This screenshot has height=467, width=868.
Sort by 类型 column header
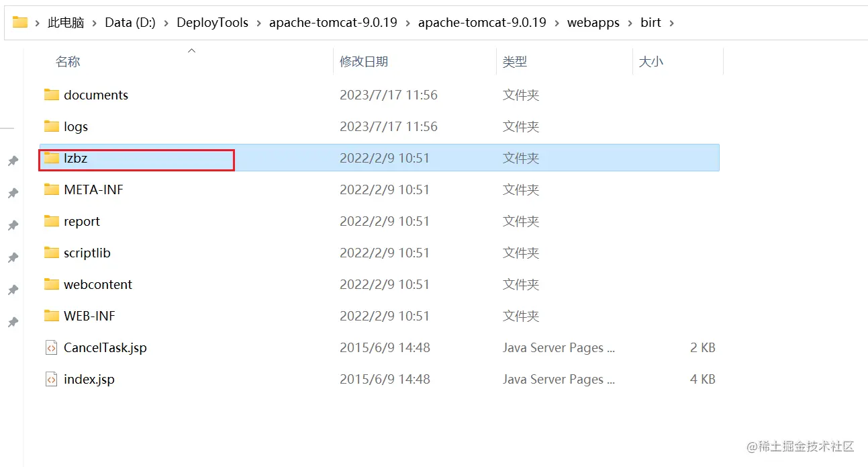[x=515, y=62]
